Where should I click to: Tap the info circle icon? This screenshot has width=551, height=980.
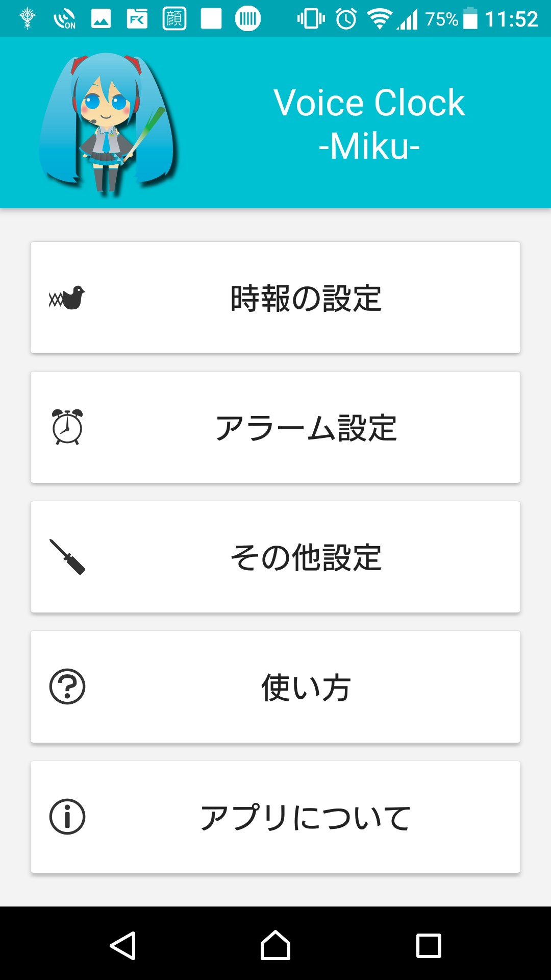[67, 817]
